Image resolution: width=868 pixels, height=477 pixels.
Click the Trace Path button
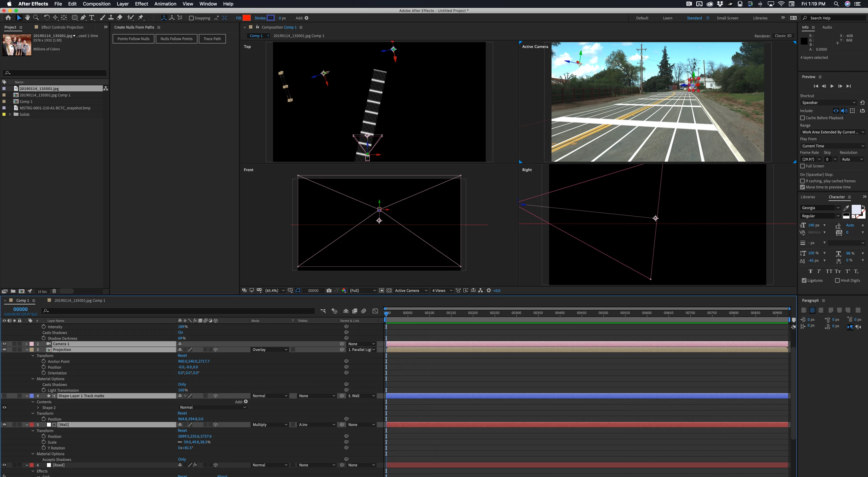(x=212, y=39)
